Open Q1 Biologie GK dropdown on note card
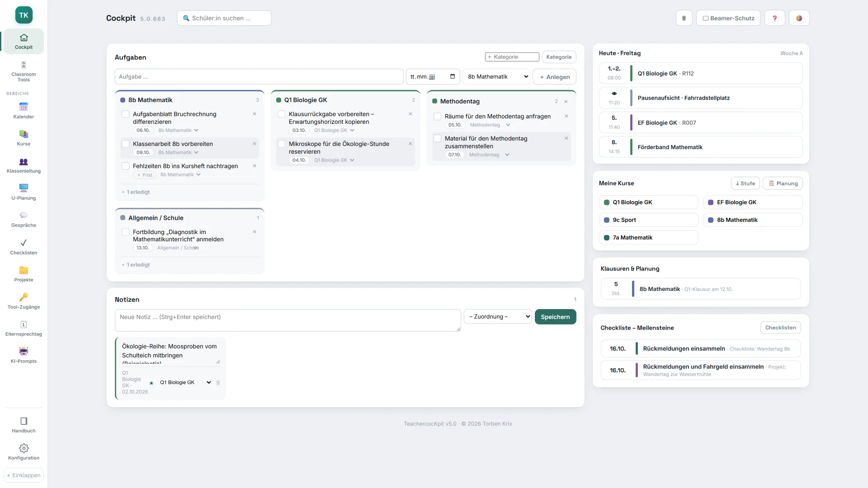Image resolution: width=868 pixels, height=488 pixels. [x=185, y=383]
